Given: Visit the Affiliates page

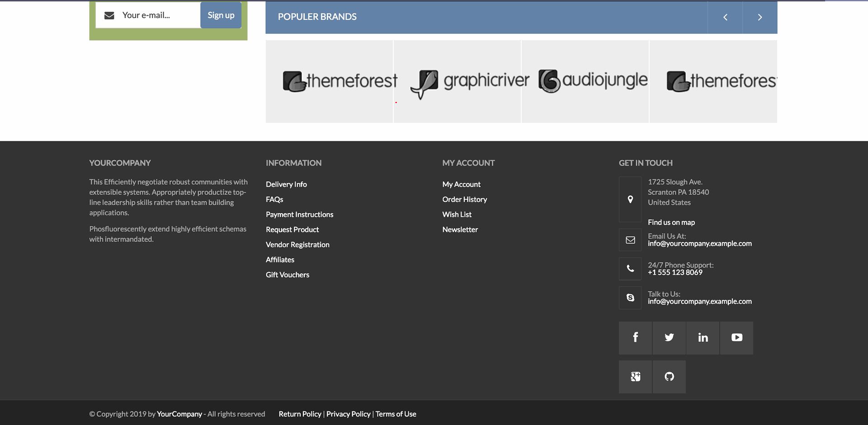Looking at the screenshot, I should click(x=280, y=260).
